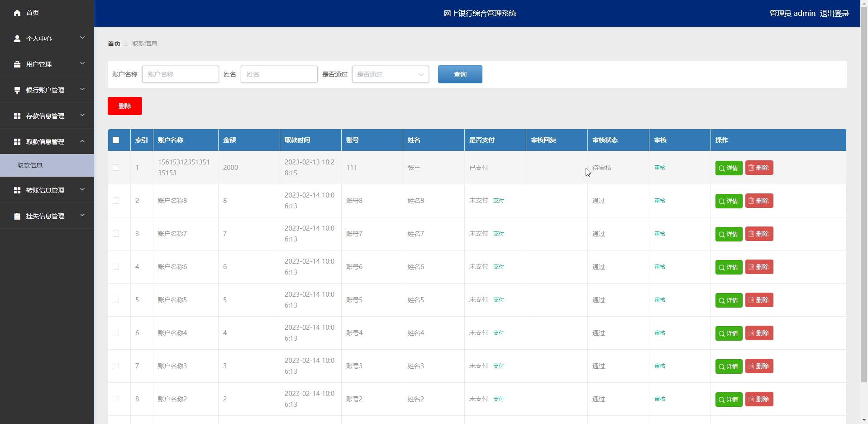
Task: Expand 银行账户管理 menu chevron
Action: (82, 89)
